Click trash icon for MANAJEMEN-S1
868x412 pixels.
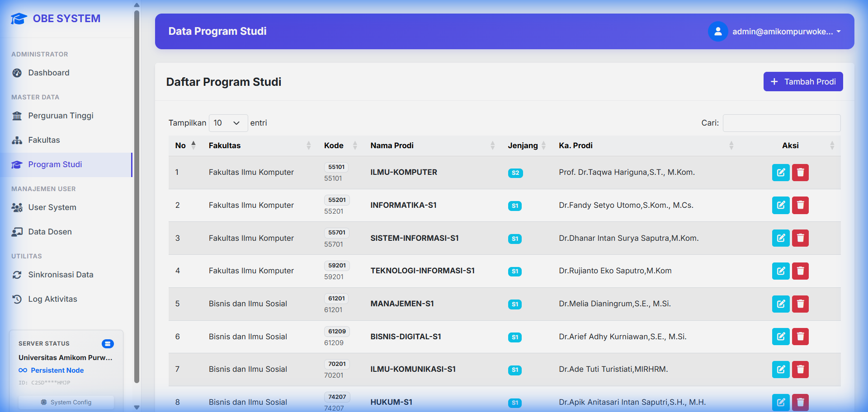[x=800, y=304]
